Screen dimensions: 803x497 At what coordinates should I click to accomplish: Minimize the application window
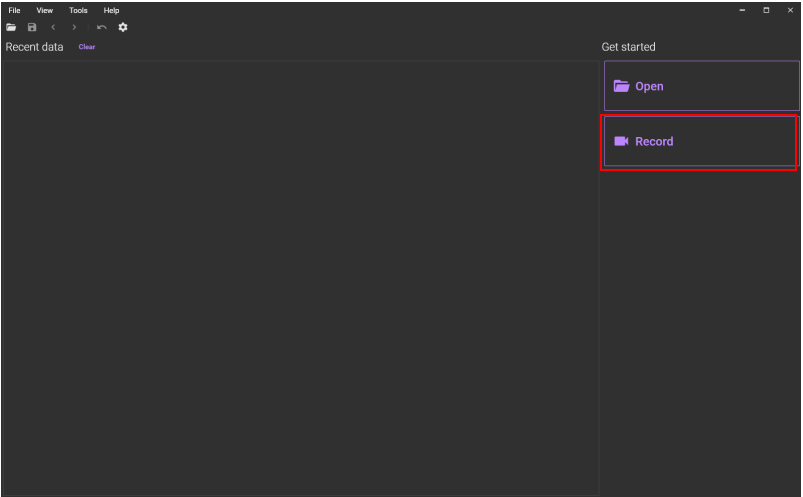tap(742, 10)
